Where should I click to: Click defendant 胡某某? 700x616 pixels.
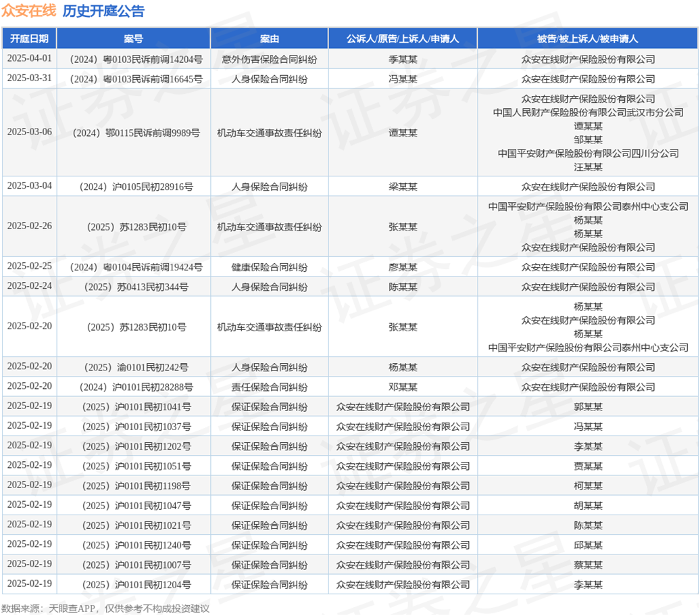[588, 505]
